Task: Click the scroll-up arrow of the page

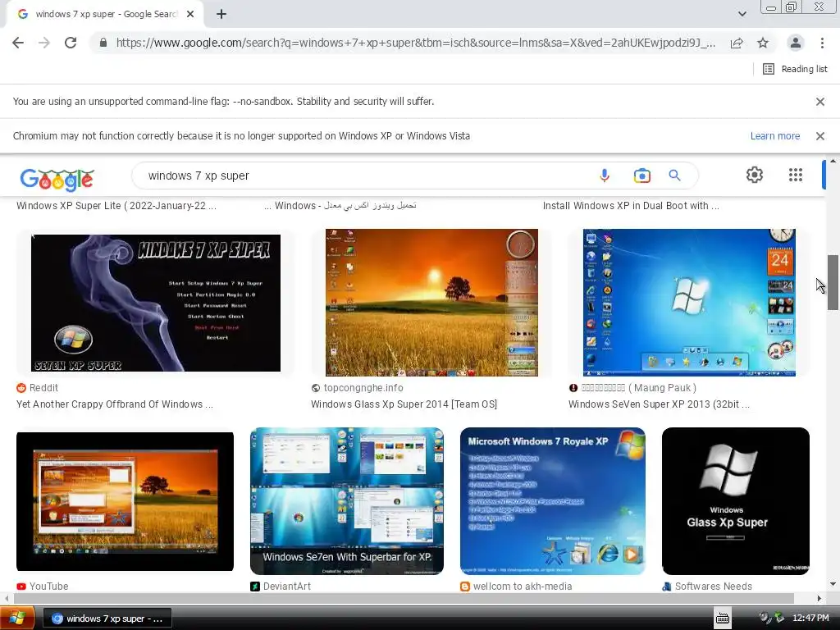Action: pyautogui.click(x=833, y=161)
